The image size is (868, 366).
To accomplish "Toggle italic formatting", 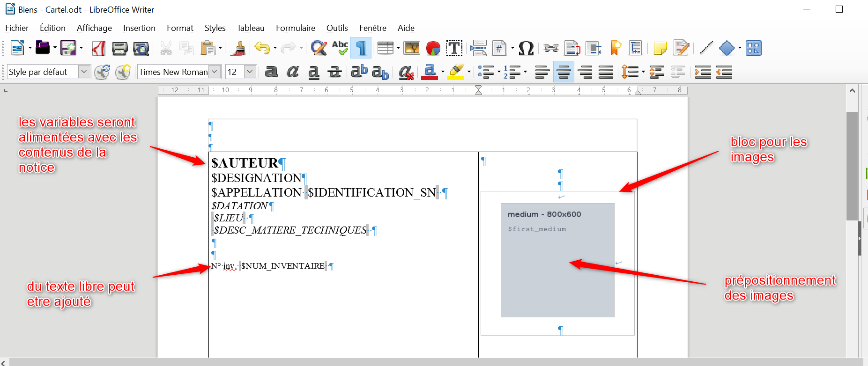I will point(293,72).
